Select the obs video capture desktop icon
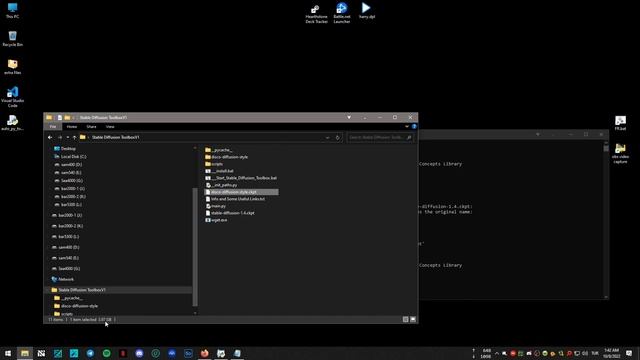Screen dimensions: 640x360 click(620, 153)
